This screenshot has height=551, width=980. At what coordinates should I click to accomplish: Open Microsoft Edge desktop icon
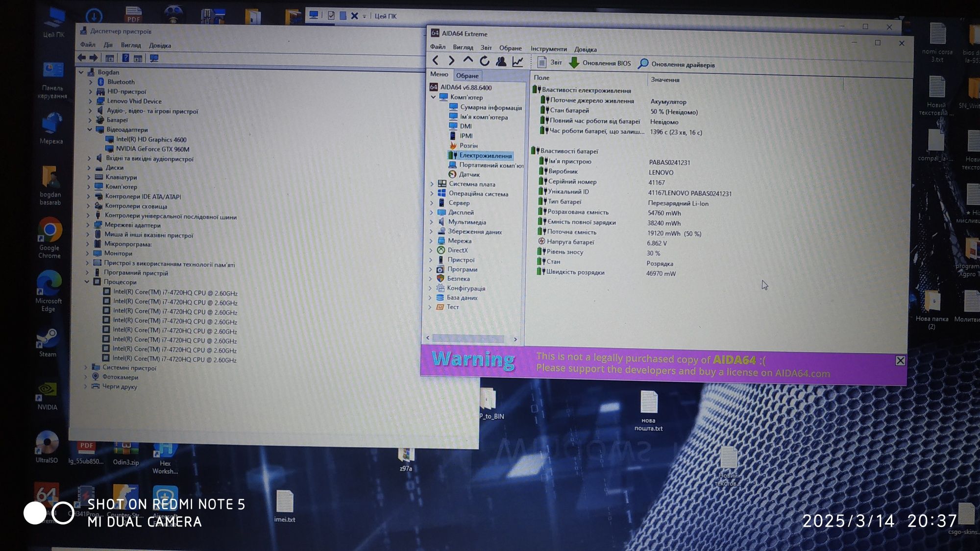pos(49,290)
